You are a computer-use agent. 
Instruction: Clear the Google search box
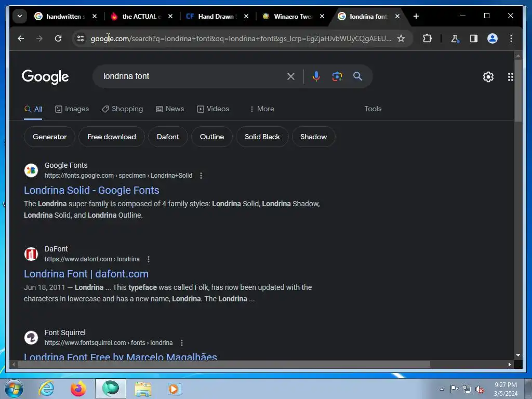pyautogui.click(x=291, y=76)
